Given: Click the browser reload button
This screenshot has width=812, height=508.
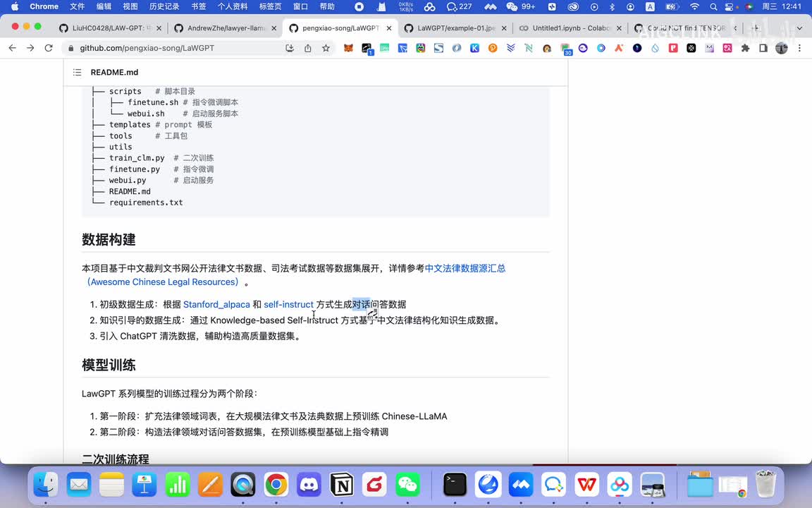Looking at the screenshot, I should (x=49, y=48).
